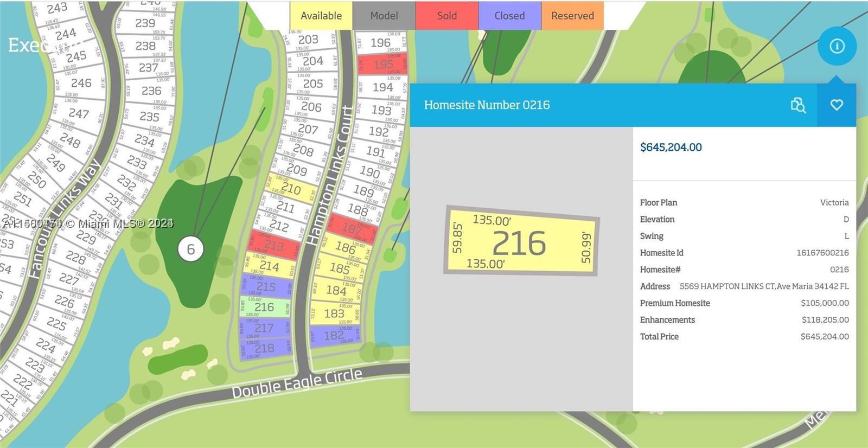Choose the Closed legend tab
The image size is (868, 448).
coord(509,16)
